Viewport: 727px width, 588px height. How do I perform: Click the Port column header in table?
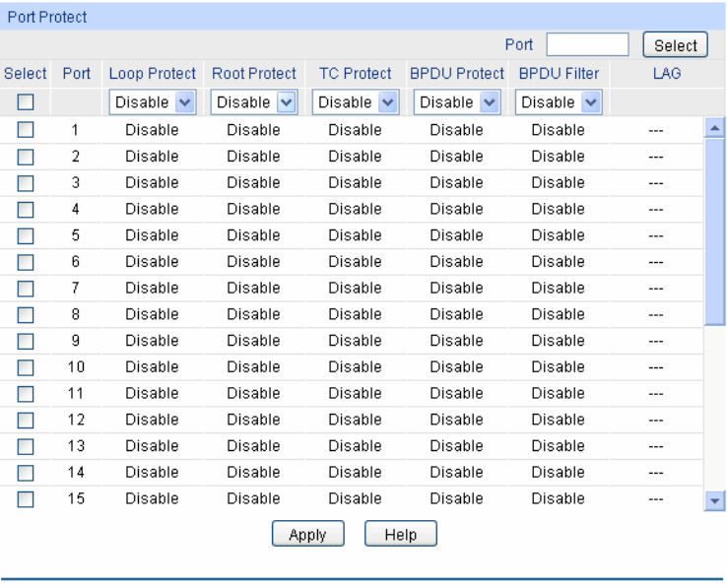tap(77, 73)
